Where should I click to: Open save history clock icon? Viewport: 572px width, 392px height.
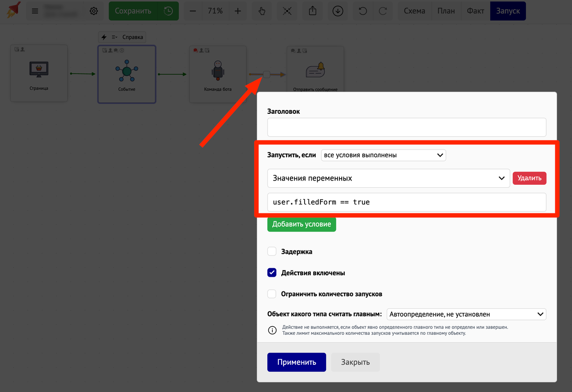(x=168, y=11)
